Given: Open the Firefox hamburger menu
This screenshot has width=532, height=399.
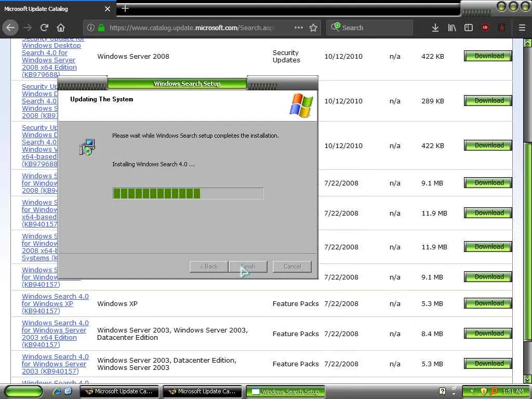Looking at the screenshot, I should pos(522,28).
